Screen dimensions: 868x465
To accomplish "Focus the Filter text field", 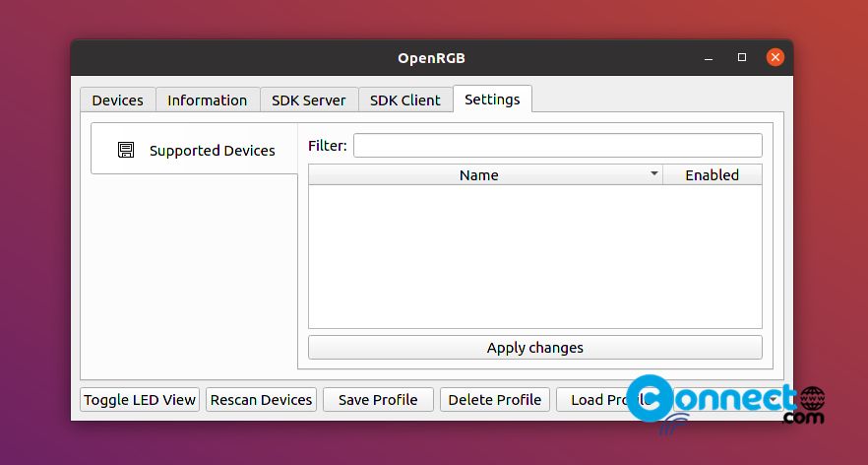I will tap(557, 145).
